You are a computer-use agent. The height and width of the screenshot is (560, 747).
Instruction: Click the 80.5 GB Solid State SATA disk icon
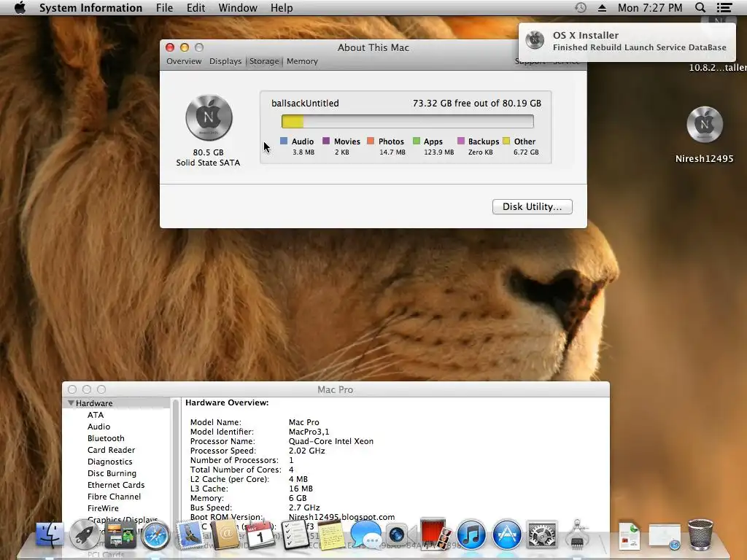[209, 117]
